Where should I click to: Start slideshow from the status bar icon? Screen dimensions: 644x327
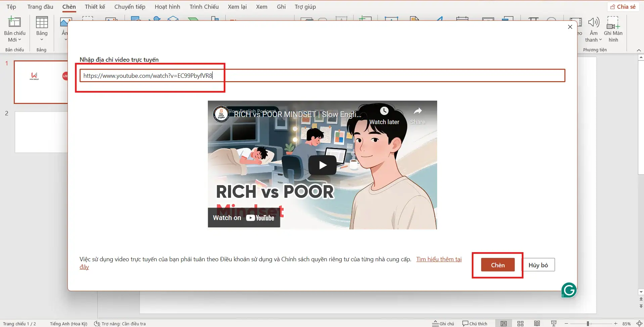point(553,323)
